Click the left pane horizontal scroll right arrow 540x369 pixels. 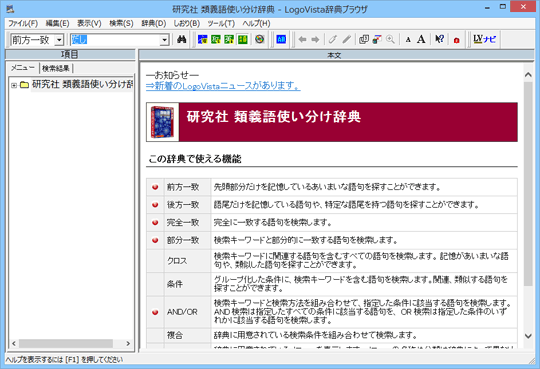(x=128, y=344)
